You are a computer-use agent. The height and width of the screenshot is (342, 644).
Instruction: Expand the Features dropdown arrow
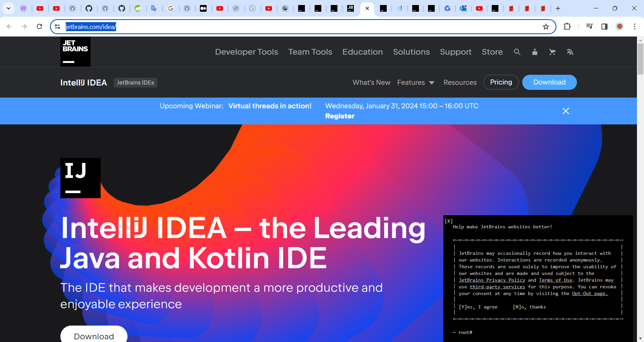pyautogui.click(x=432, y=83)
